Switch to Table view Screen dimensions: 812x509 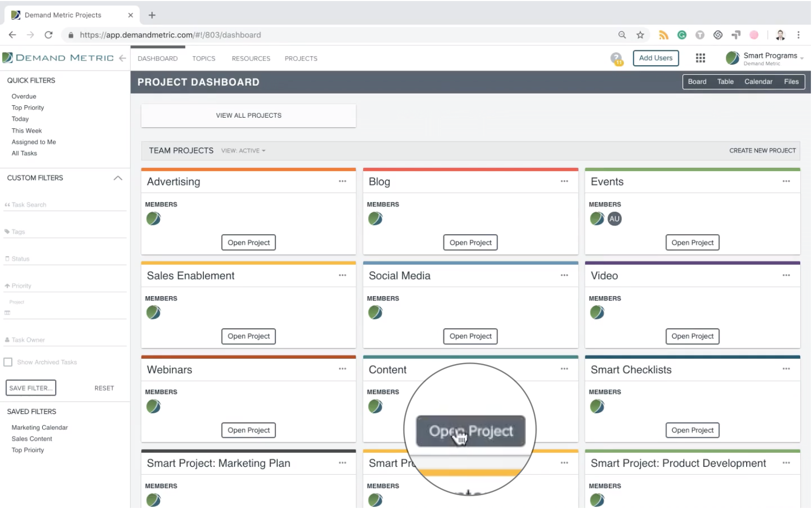pyautogui.click(x=725, y=82)
